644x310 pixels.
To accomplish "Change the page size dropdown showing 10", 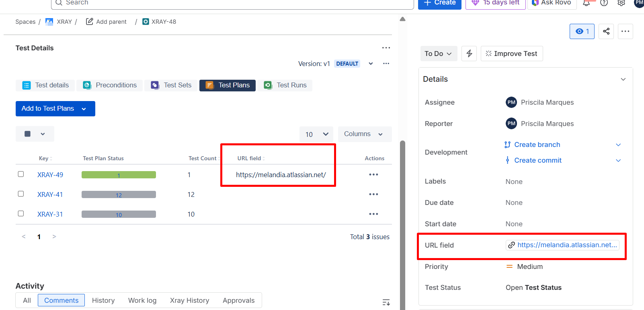I will click(x=317, y=134).
